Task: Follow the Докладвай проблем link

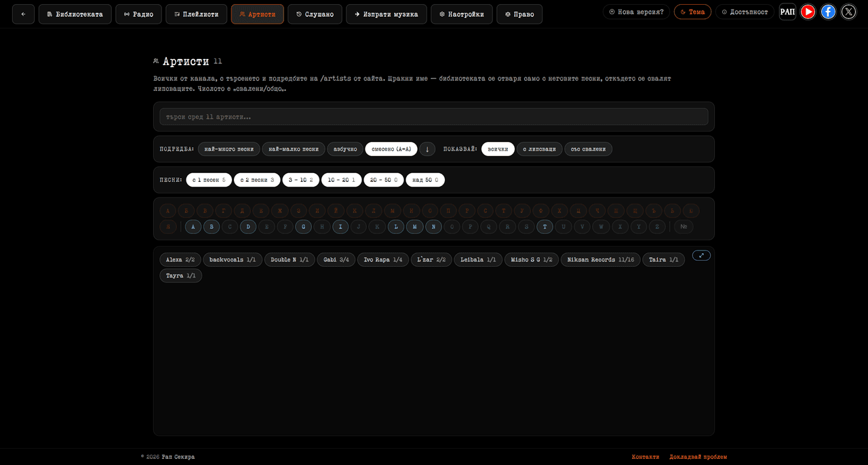Action: (698, 457)
